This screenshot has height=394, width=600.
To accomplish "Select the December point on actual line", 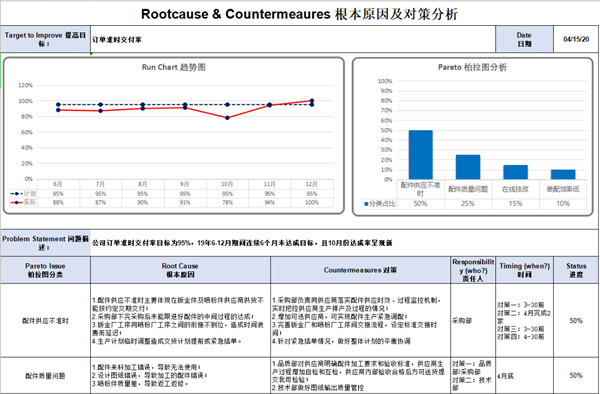I will [x=312, y=101].
